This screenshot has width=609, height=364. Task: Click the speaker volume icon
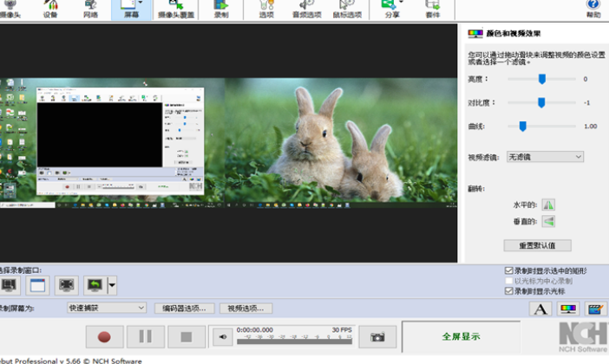tap(222, 337)
